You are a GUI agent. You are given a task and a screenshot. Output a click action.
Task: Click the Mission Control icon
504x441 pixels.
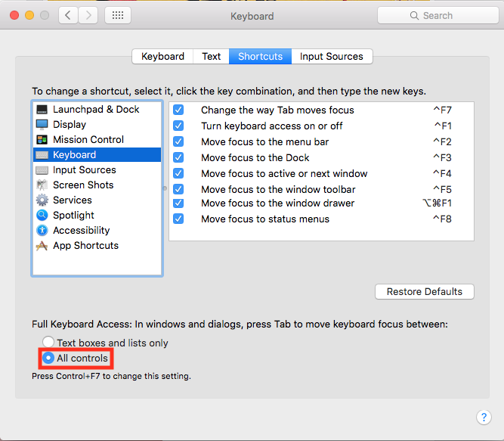(42, 140)
